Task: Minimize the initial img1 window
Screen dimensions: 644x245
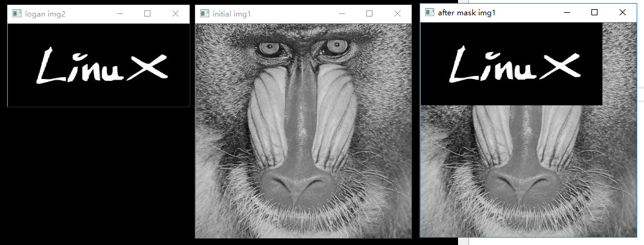Action: coord(342,13)
